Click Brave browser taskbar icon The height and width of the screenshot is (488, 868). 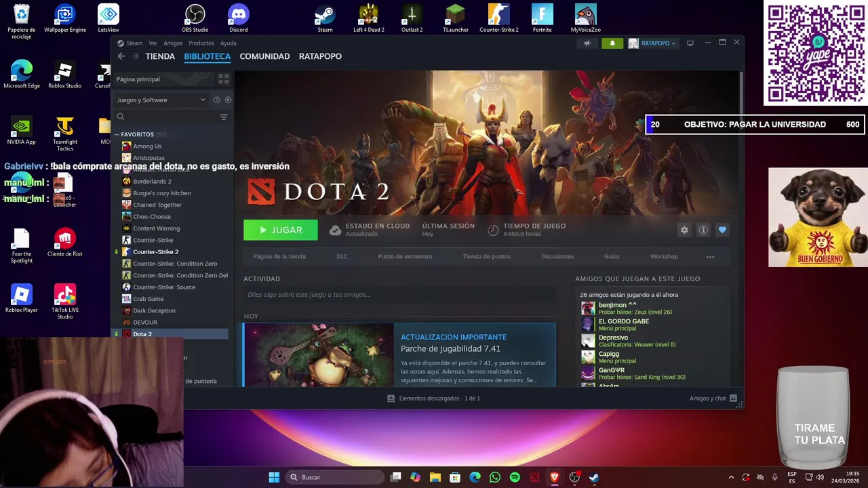pos(554,477)
